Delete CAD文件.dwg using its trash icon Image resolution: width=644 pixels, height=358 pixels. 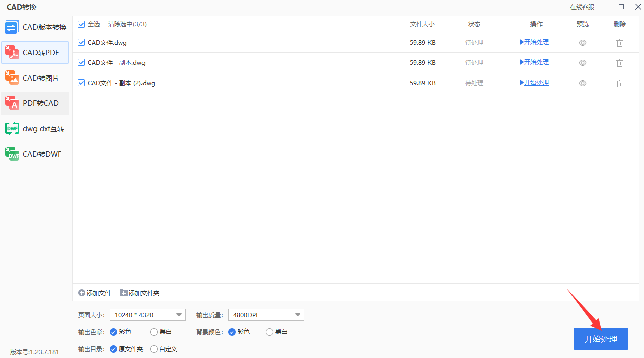[x=619, y=43]
